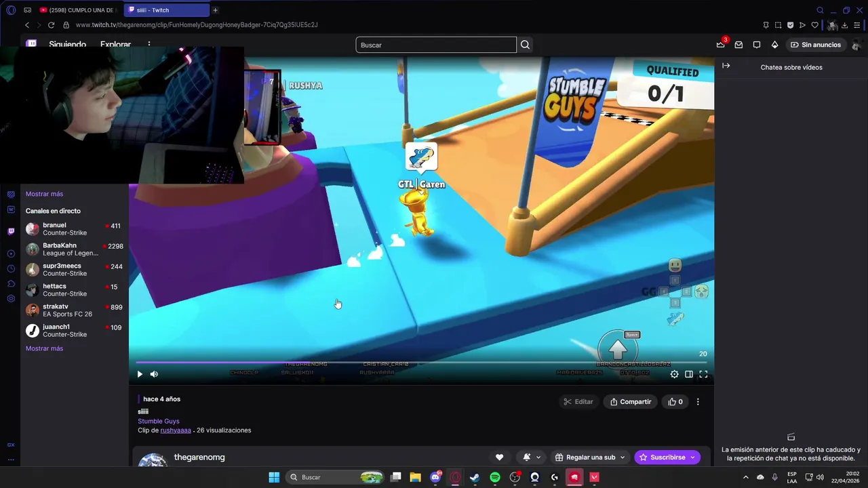Image resolution: width=868 pixels, height=488 pixels.
Task: Open BarbaKahn live channel
Action: click(x=75, y=249)
